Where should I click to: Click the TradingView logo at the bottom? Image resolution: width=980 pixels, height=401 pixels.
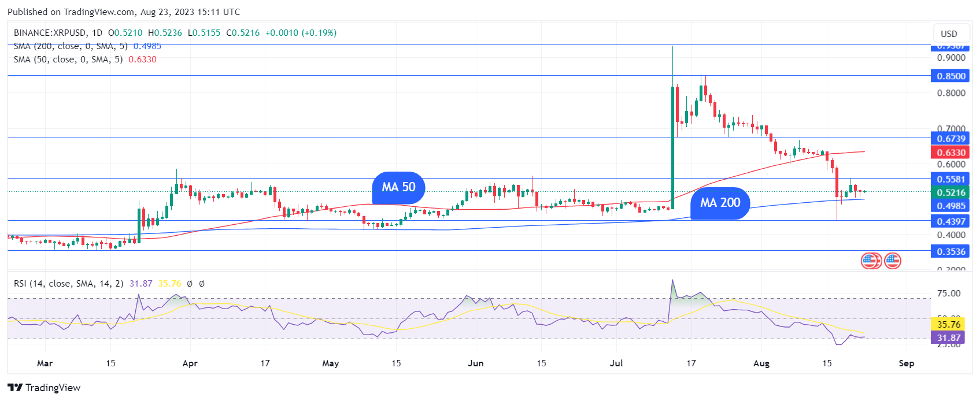[x=44, y=388]
